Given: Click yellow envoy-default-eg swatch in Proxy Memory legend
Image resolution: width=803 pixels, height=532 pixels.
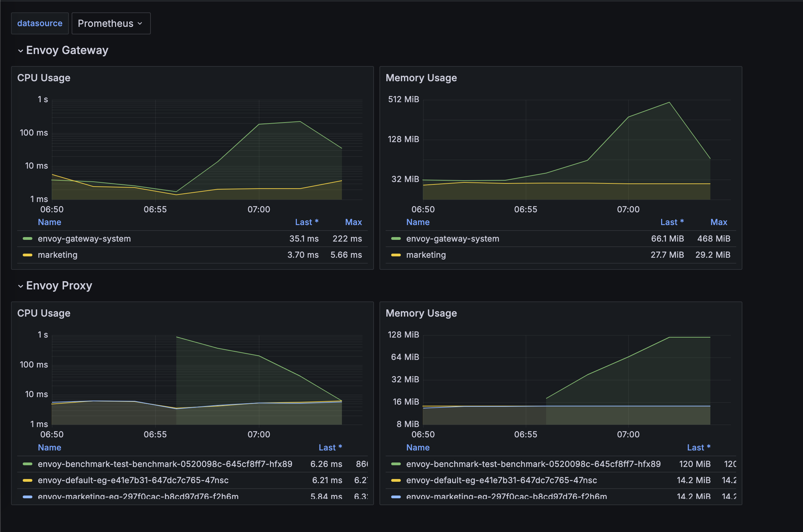Looking at the screenshot, I should tap(396, 480).
